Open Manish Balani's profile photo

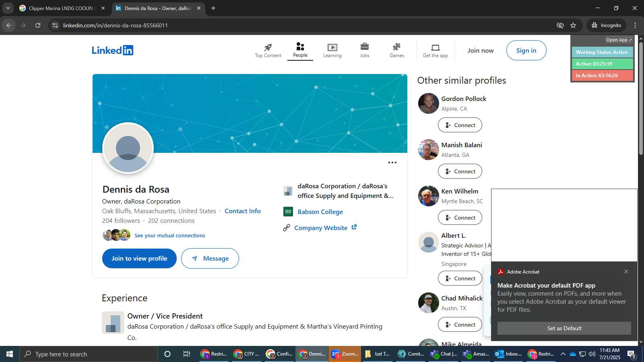click(428, 150)
